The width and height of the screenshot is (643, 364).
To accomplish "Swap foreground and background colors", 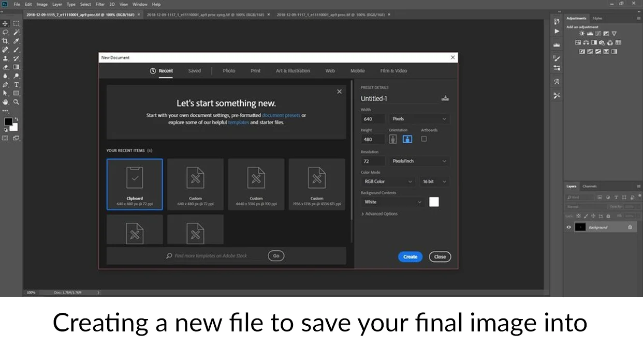I will point(17,119).
